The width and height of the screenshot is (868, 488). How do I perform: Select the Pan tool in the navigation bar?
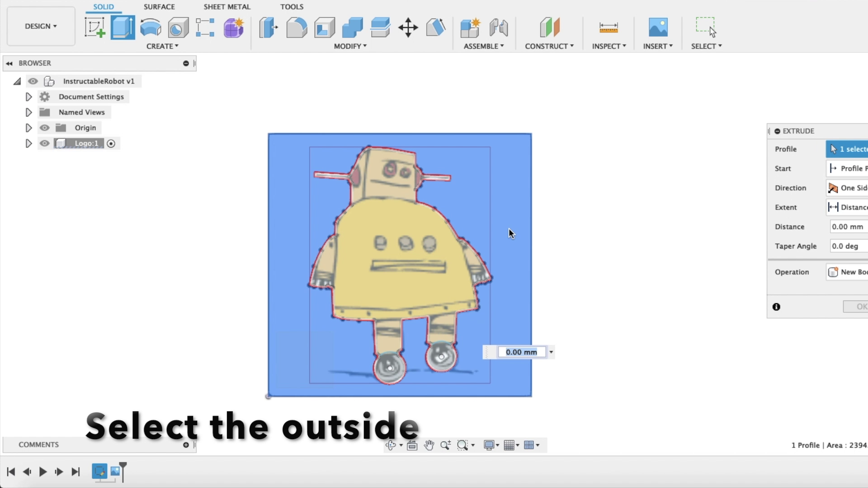(429, 445)
